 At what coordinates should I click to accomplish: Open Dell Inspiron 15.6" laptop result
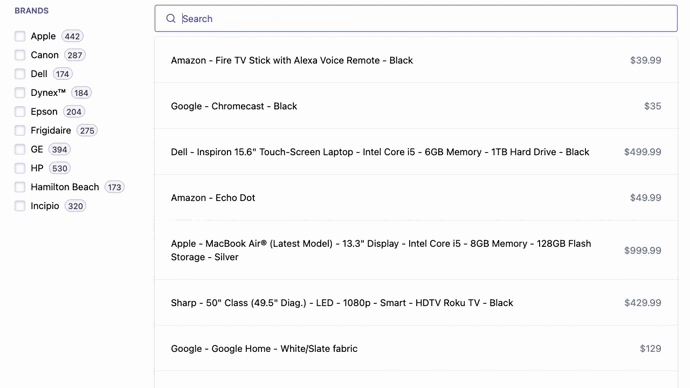[x=416, y=152]
